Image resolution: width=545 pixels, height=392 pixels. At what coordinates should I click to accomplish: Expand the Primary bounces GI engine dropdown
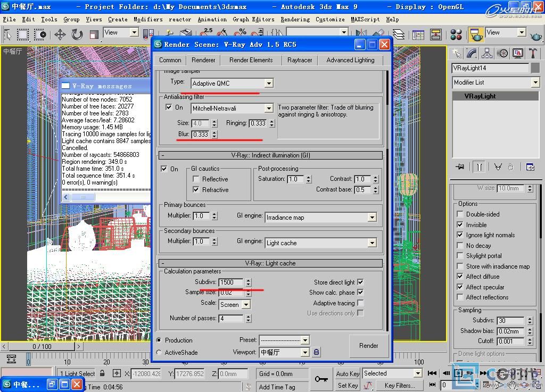(x=372, y=217)
